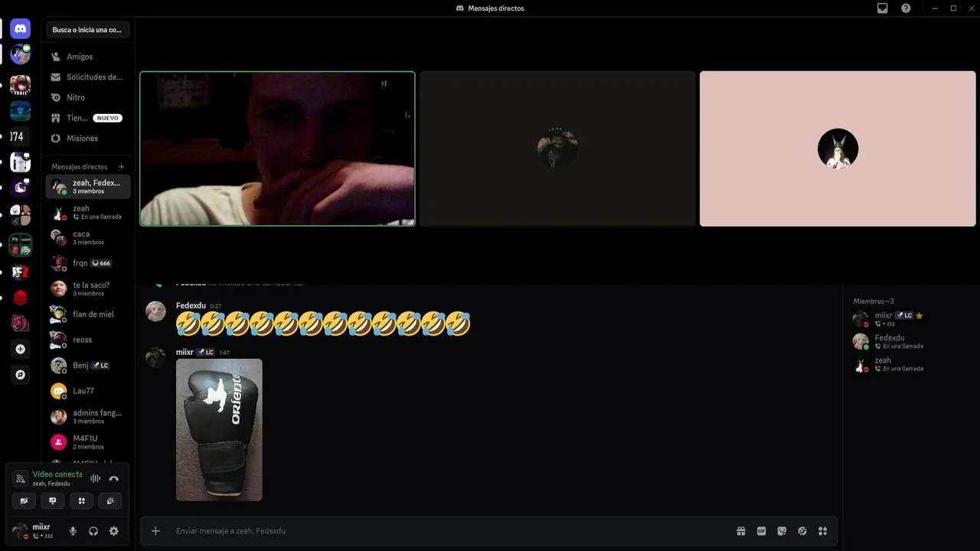Start screen share from call panel
The image size is (980, 551).
[53, 500]
